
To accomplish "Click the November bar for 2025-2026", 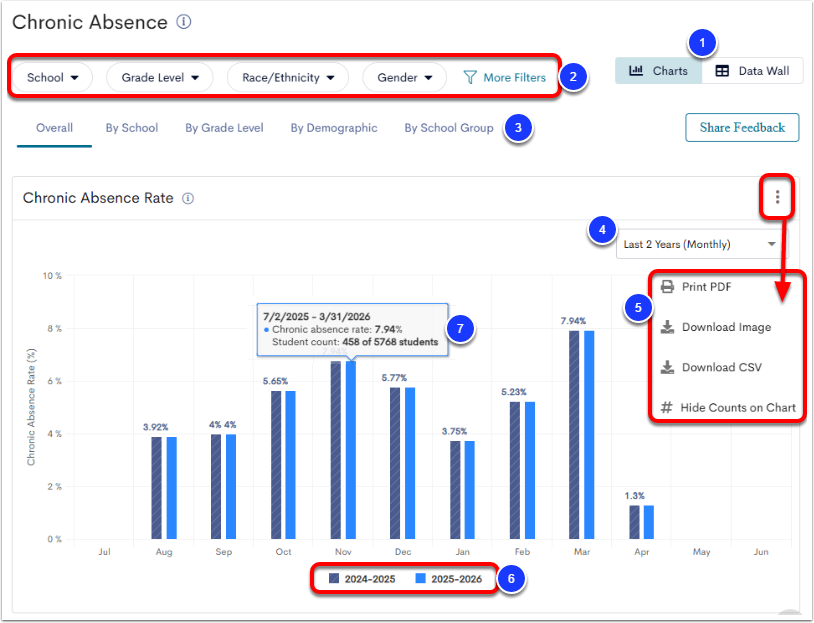I will tap(349, 450).
